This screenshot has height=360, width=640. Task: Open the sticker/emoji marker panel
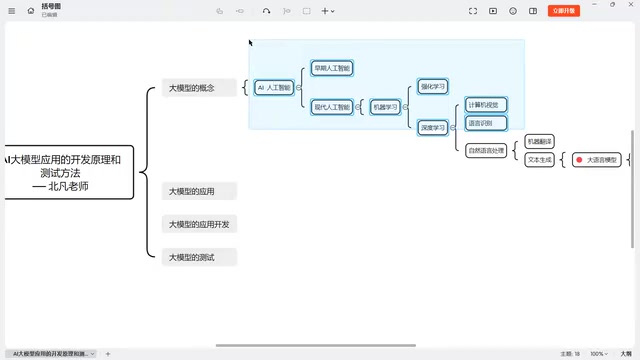coord(513,11)
